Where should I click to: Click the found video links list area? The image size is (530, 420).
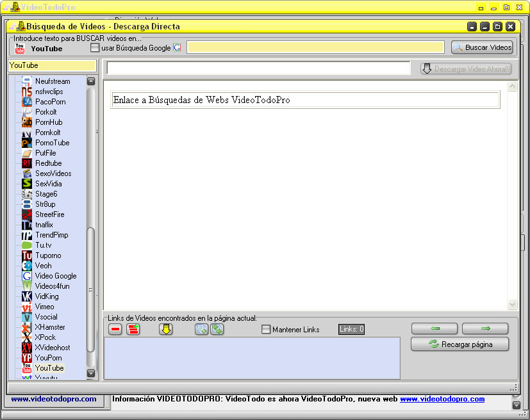click(x=252, y=358)
